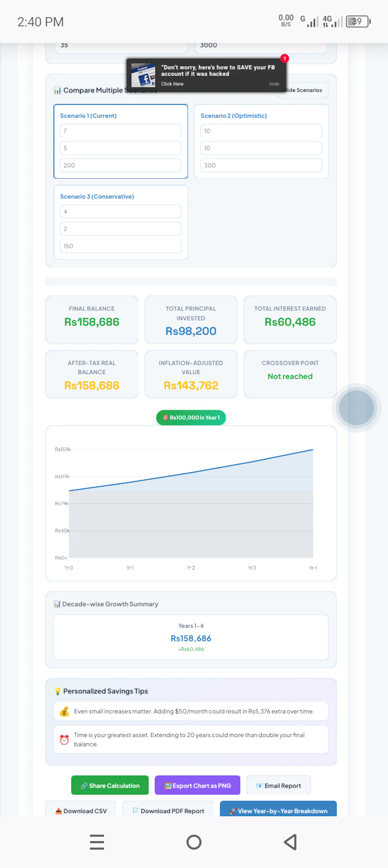
Task: Tap the 4G signal indicator
Action: (x=332, y=21)
